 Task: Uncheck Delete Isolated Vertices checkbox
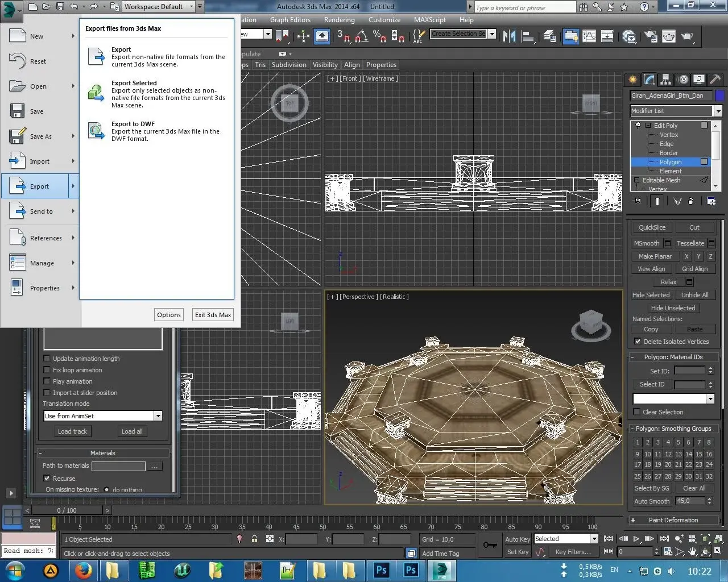[x=638, y=342]
